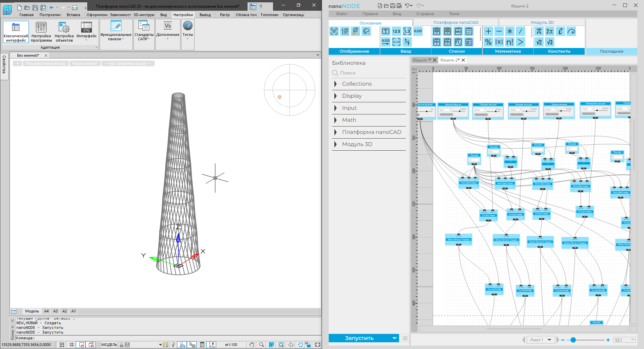Add the square root of 2 constant
Screen dimensions: 644x349
click(539, 42)
